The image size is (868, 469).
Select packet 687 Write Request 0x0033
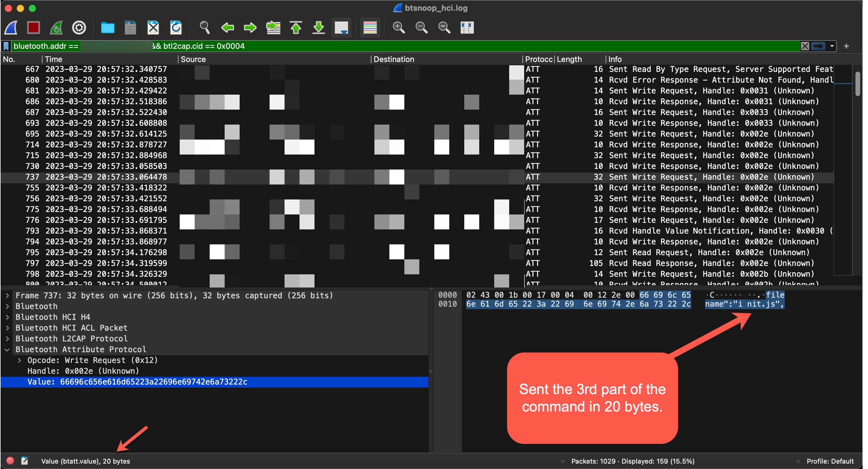417,112
